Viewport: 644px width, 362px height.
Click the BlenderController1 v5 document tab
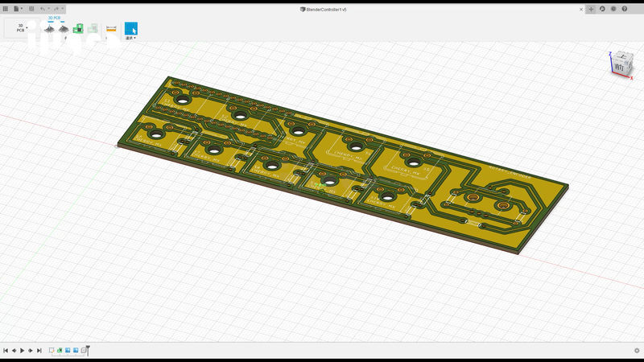click(324, 10)
